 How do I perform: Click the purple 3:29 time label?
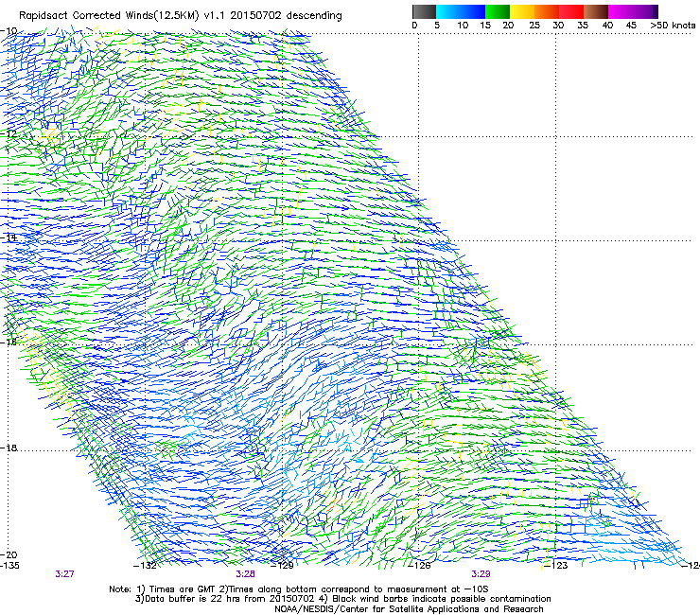coord(481,574)
